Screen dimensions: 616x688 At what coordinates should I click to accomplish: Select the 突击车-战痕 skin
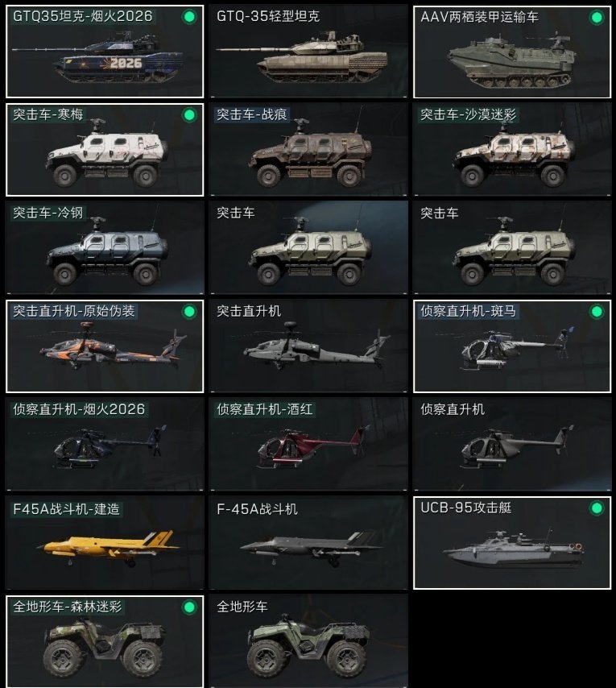tap(308, 150)
